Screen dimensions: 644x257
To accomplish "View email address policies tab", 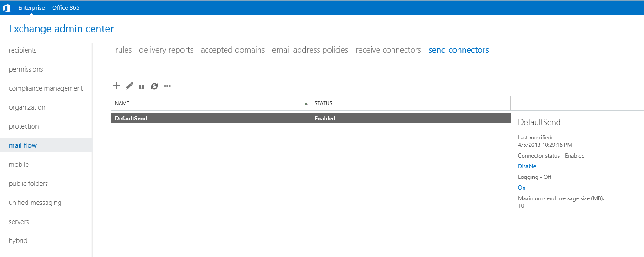I will point(310,50).
